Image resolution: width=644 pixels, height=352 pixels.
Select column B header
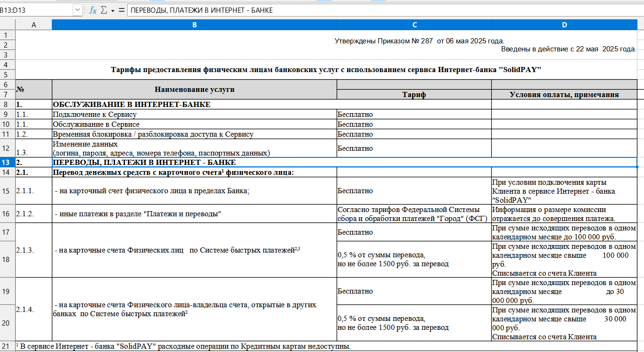pos(194,25)
